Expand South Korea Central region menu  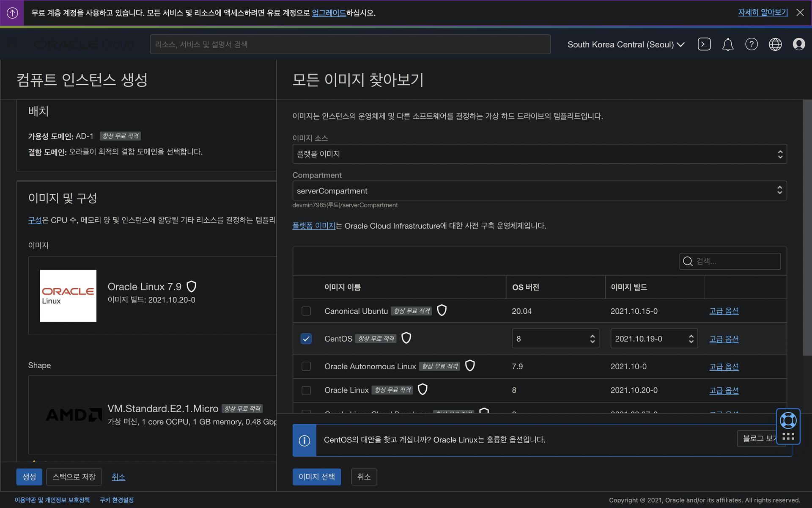click(x=625, y=44)
